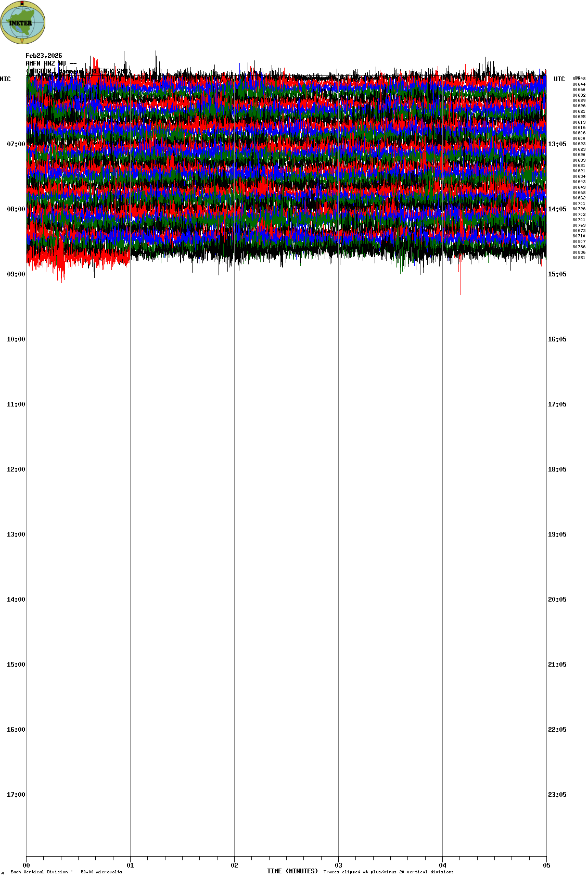Viewport: 588px width, 879px height.
Task: Select the 07:00 local time label
Action: click(x=16, y=144)
